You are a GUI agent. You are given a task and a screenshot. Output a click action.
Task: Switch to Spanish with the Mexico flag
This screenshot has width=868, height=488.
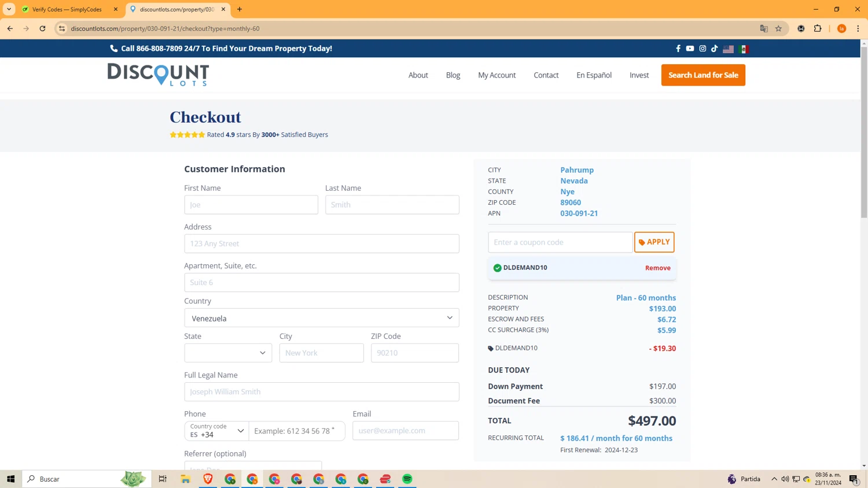click(744, 49)
